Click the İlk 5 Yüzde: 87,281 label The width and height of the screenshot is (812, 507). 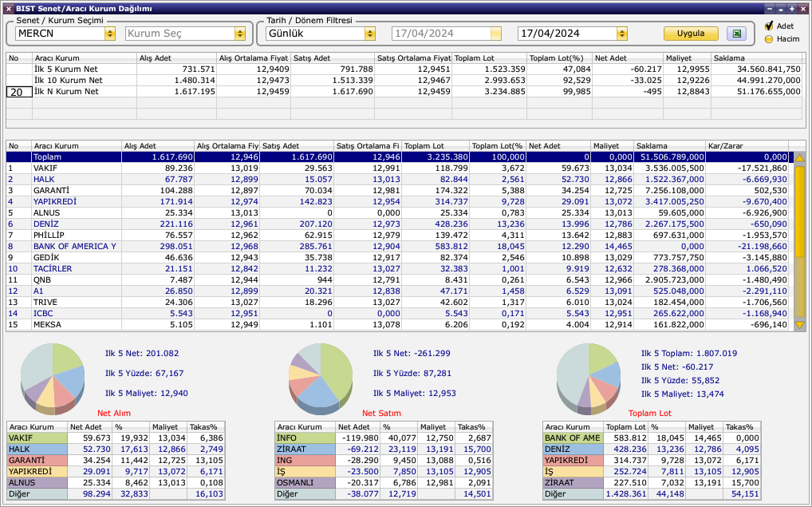click(412, 373)
